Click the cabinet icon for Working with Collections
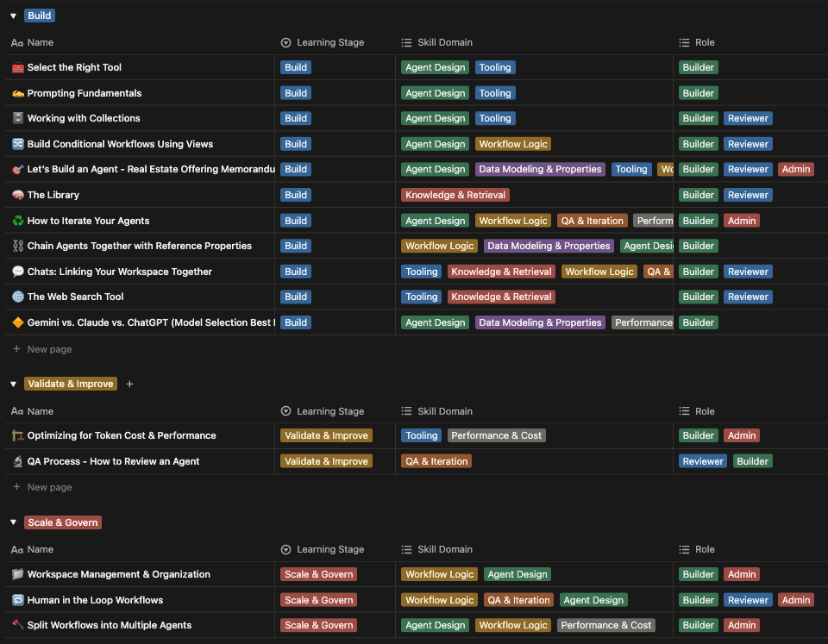 [18, 118]
